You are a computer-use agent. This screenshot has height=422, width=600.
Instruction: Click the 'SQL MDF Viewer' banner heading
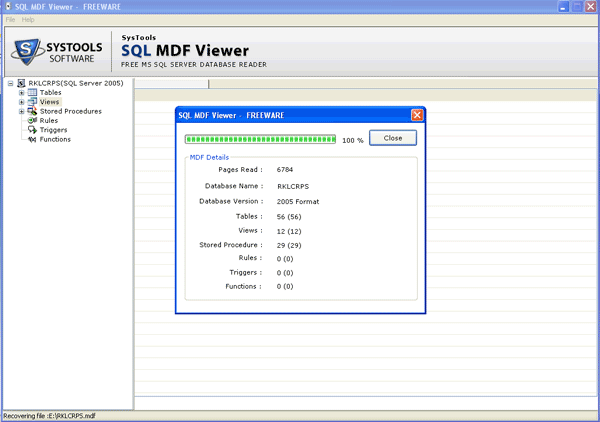point(185,51)
